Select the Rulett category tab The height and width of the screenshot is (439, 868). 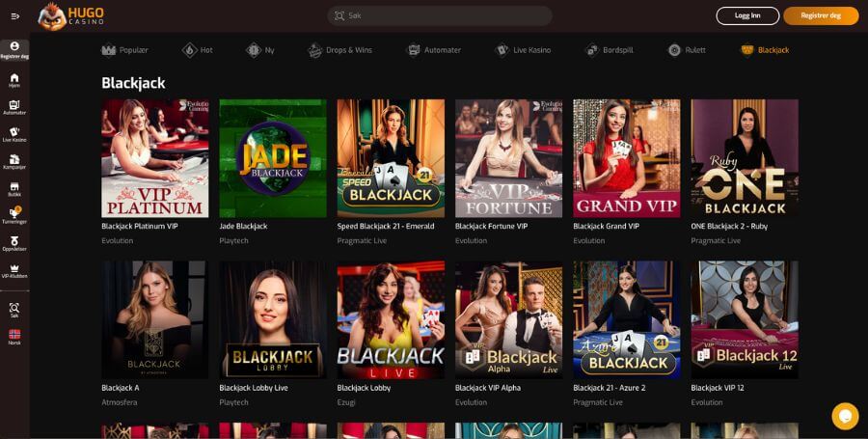click(x=687, y=50)
